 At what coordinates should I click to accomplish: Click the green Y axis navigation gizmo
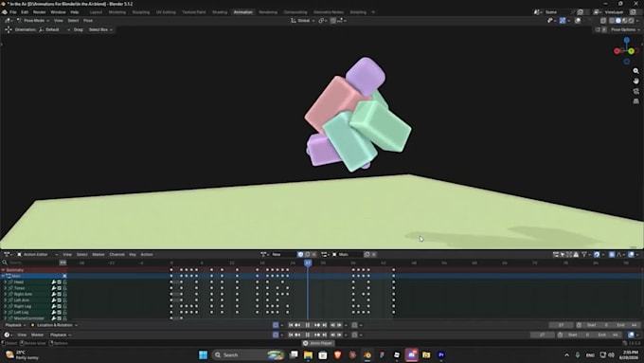pos(632,51)
